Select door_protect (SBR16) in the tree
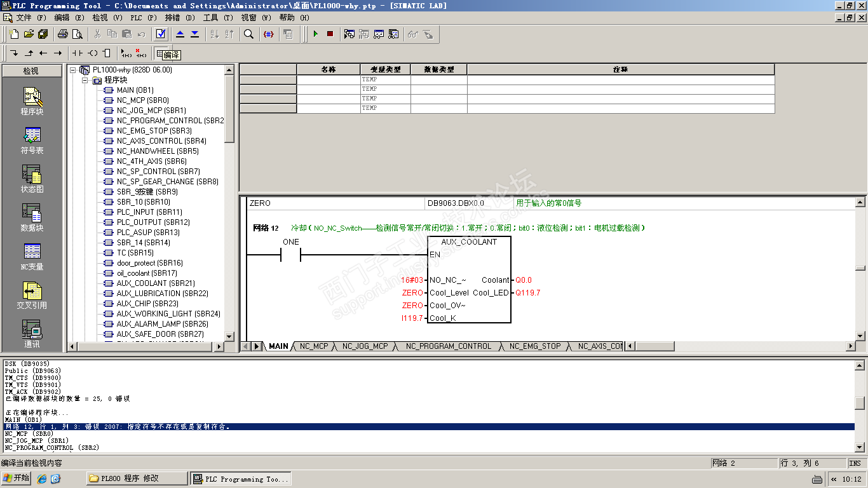The width and height of the screenshot is (868, 488). point(150,263)
